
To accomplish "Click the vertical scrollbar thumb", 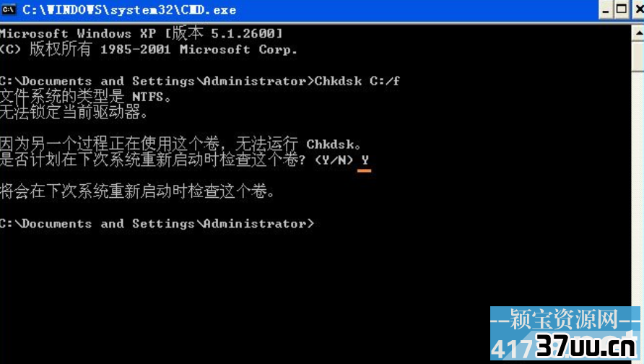I will 638,56.
